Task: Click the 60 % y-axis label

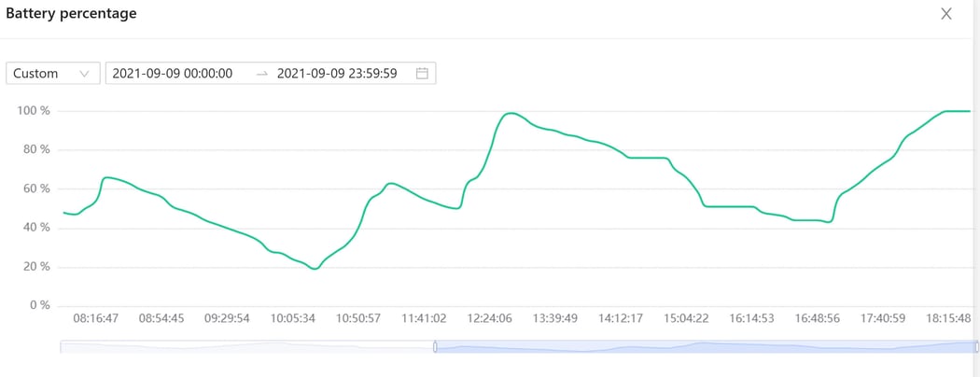Action: [35, 188]
